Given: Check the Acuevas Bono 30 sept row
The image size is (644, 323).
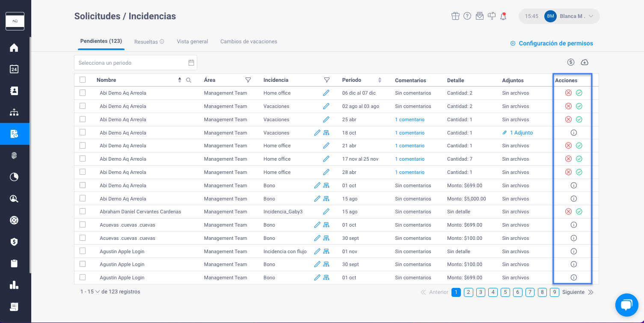Looking at the screenshot, I should 83,238.
